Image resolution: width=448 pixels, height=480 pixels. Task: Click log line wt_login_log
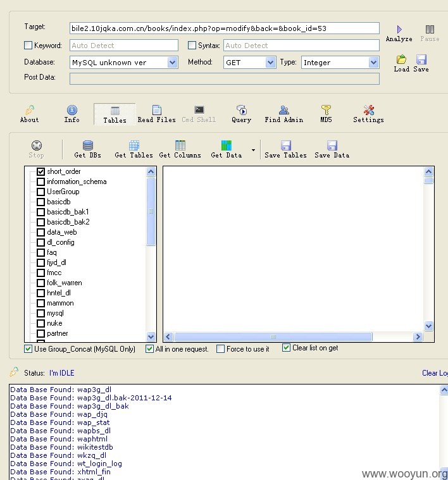[66, 464]
